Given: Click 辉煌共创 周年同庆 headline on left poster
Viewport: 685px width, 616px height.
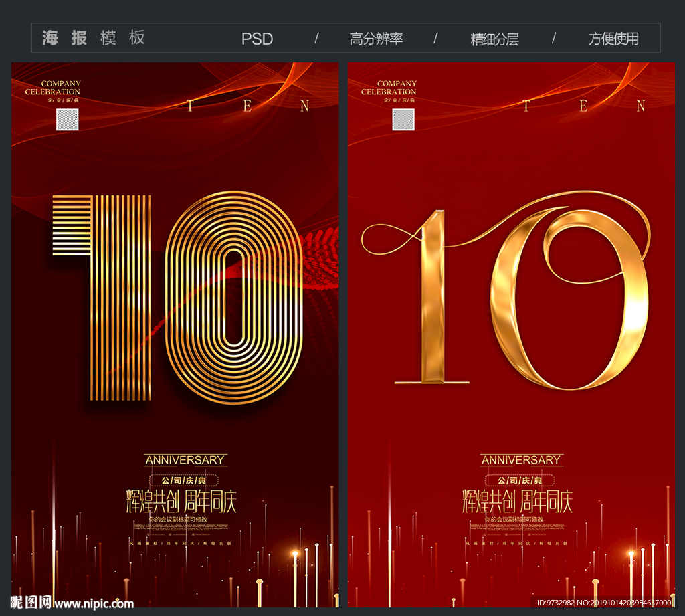Looking at the screenshot, I should click(x=181, y=501).
